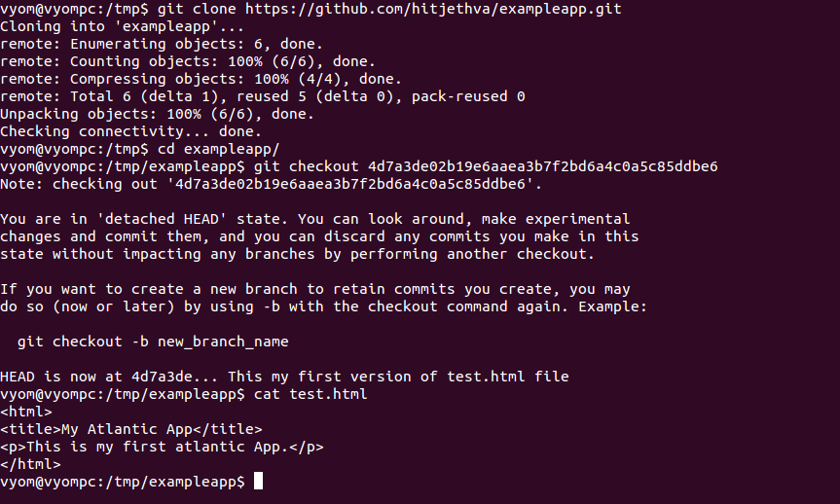Click the GitHub clone URL
The height and width of the screenshot is (504, 840).
point(433,9)
